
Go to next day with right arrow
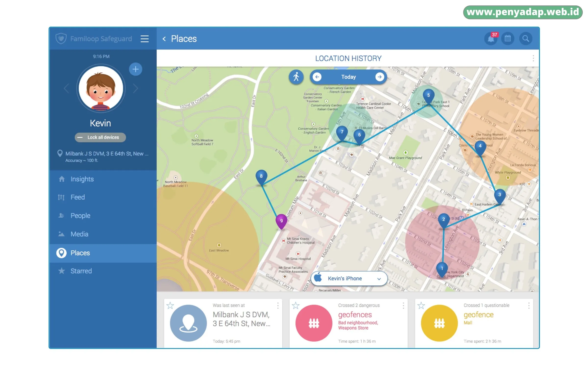(380, 77)
